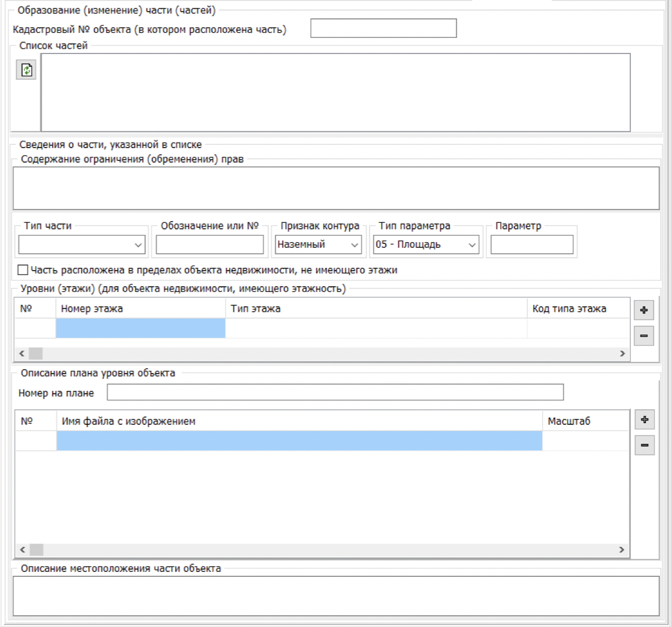The image size is (672, 627).
Task: Click the Обозначение или № text field
Action: [210, 244]
